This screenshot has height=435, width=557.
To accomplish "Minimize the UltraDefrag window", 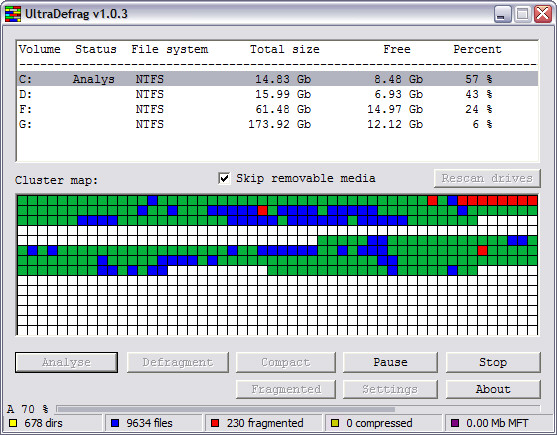I will 502,14.
